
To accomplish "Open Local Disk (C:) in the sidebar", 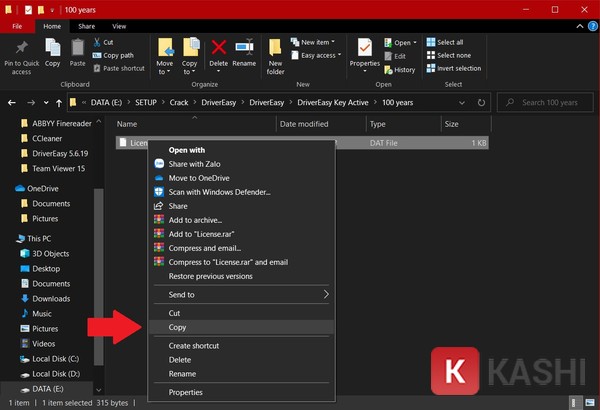I will tap(49, 359).
